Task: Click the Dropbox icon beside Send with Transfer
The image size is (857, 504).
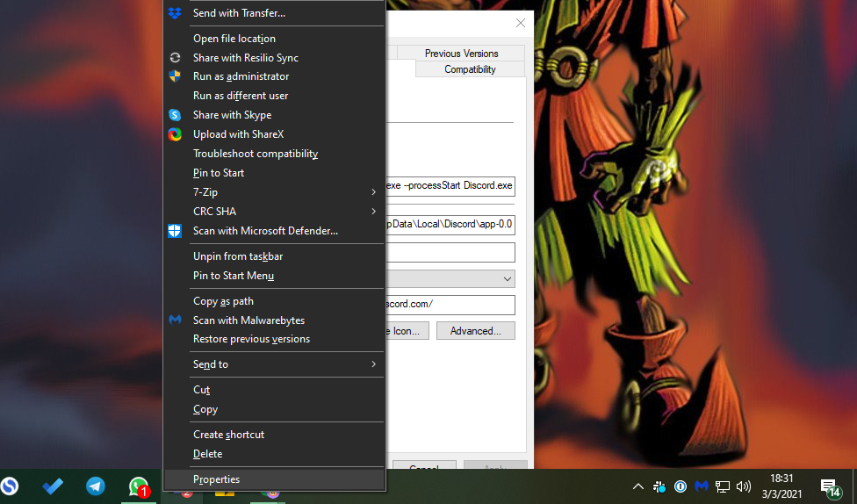Action: 175,13
